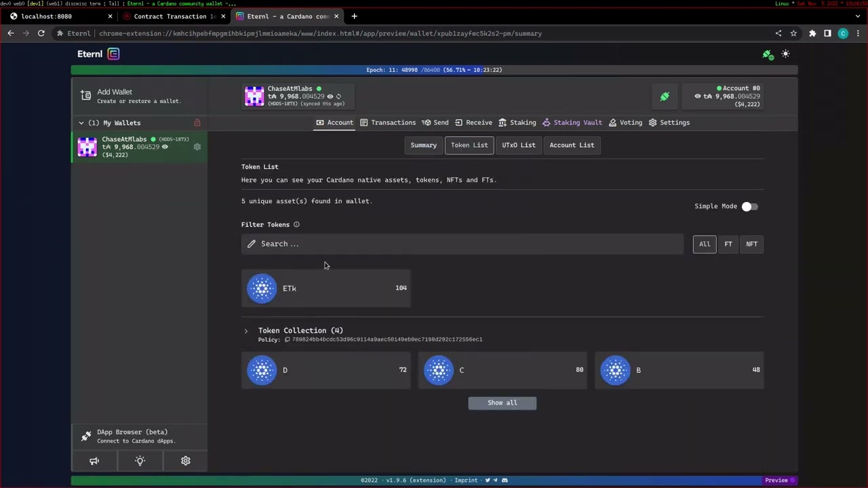Screen dimensions: 868x488
Task: Open the Discord icon in footer
Action: point(505,481)
